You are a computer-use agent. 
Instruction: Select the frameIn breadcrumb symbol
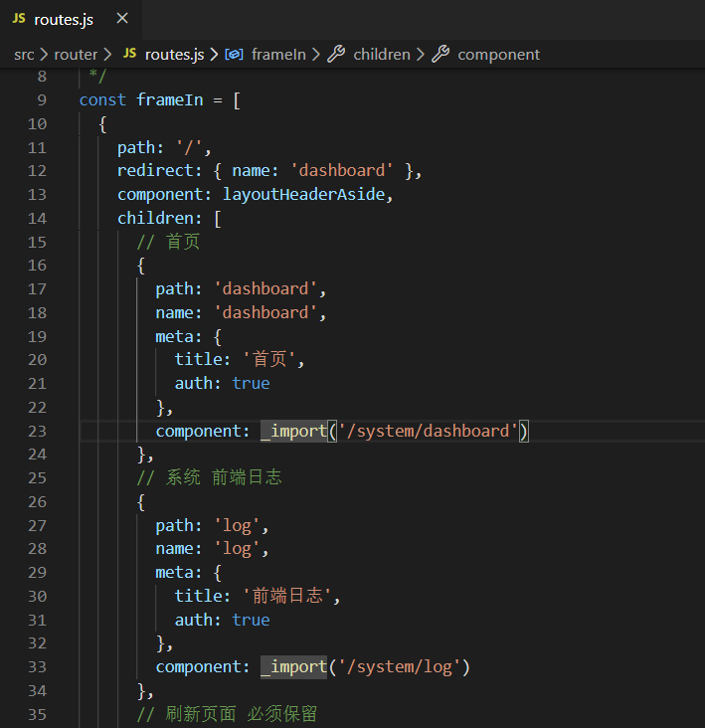pos(278,55)
